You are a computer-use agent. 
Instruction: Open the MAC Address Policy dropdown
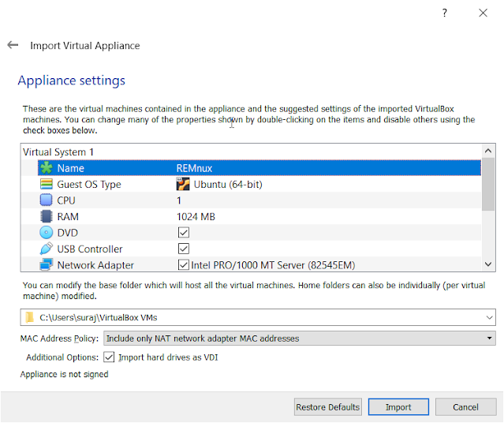(x=299, y=339)
